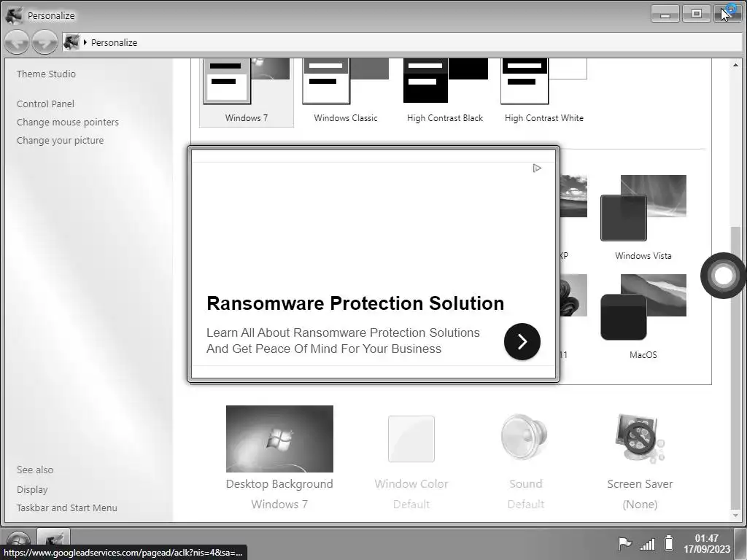Click the network signal tray icon
This screenshot has width=747, height=560.
[647, 543]
